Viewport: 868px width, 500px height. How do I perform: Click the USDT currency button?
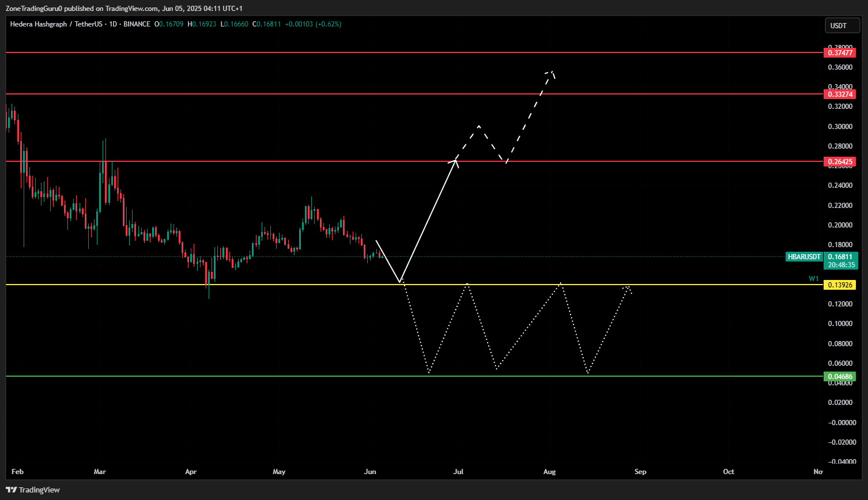pos(842,26)
